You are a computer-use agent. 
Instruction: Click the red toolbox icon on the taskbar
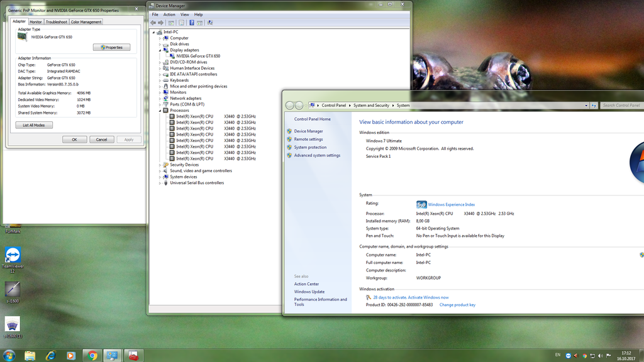pyautogui.click(x=133, y=356)
